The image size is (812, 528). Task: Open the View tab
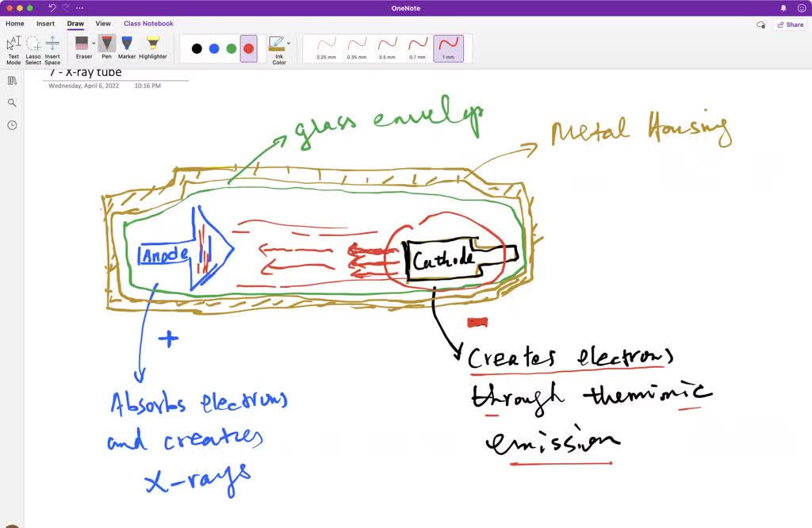[103, 23]
